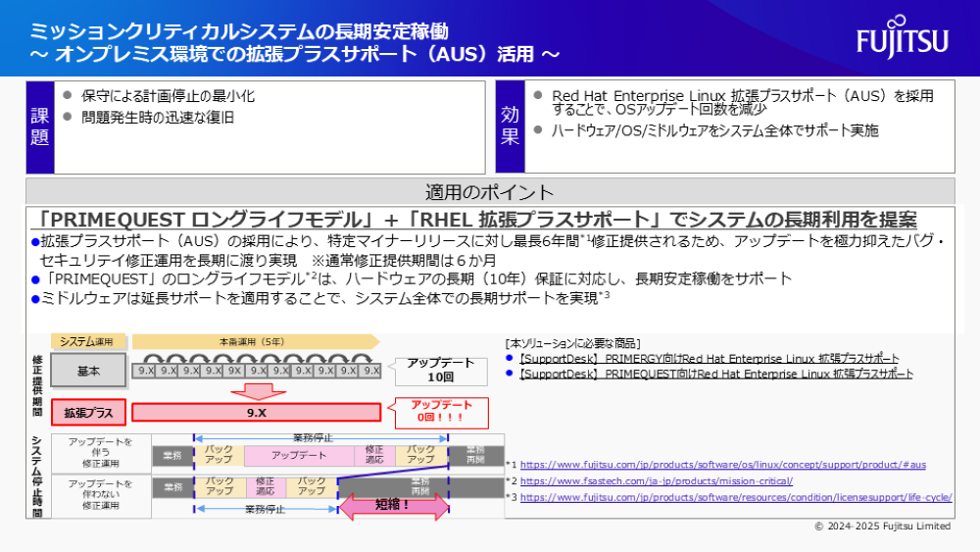Click the pink downward arrow below the 9.X row
The width and height of the screenshot is (980, 552).
[x=258, y=392]
